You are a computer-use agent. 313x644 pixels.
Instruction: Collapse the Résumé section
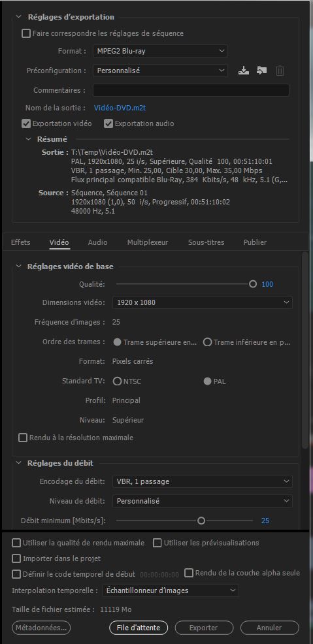[28, 139]
